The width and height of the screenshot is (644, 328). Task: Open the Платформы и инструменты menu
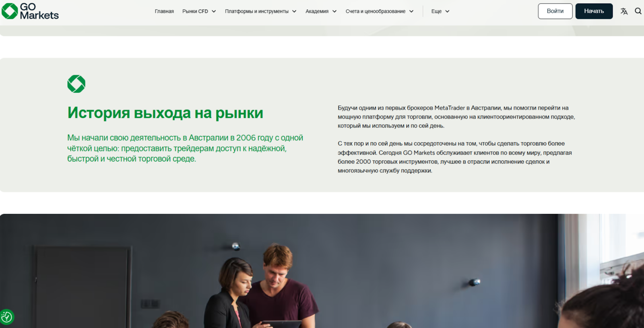click(260, 11)
